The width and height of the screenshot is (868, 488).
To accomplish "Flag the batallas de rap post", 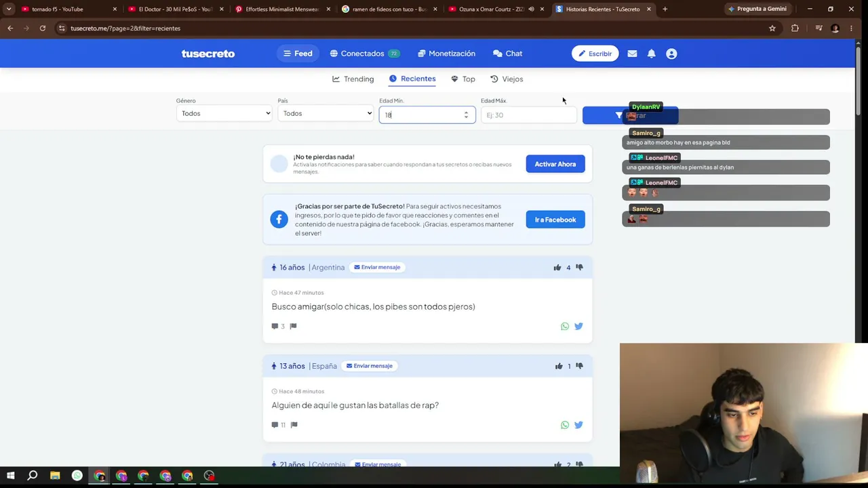I will coord(294,425).
